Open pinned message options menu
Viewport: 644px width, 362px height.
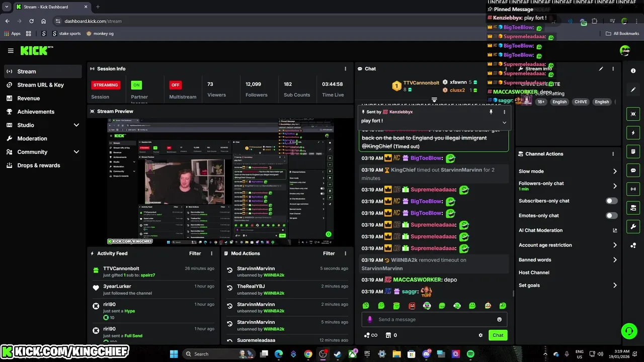point(504,112)
